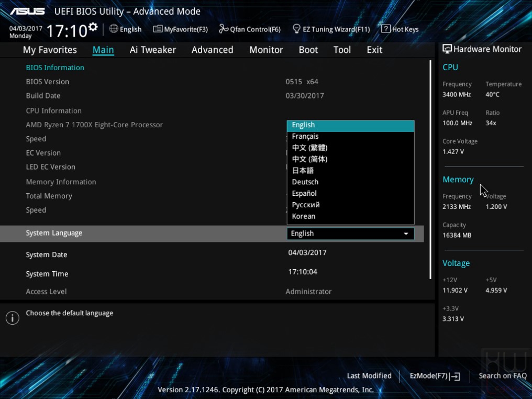Click the EZ Tuning Wizard(F11) label
The width and height of the screenshot is (532, 399).
[x=336, y=29]
